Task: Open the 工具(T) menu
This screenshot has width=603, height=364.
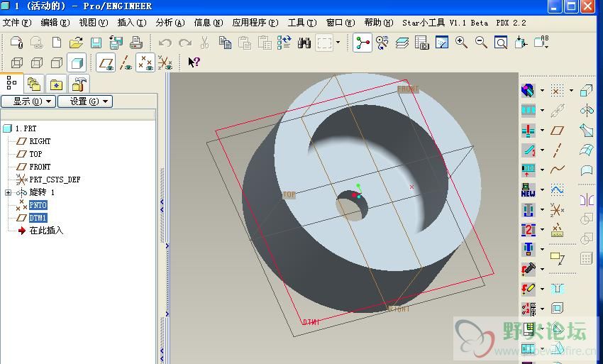Action: pyautogui.click(x=302, y=23)
